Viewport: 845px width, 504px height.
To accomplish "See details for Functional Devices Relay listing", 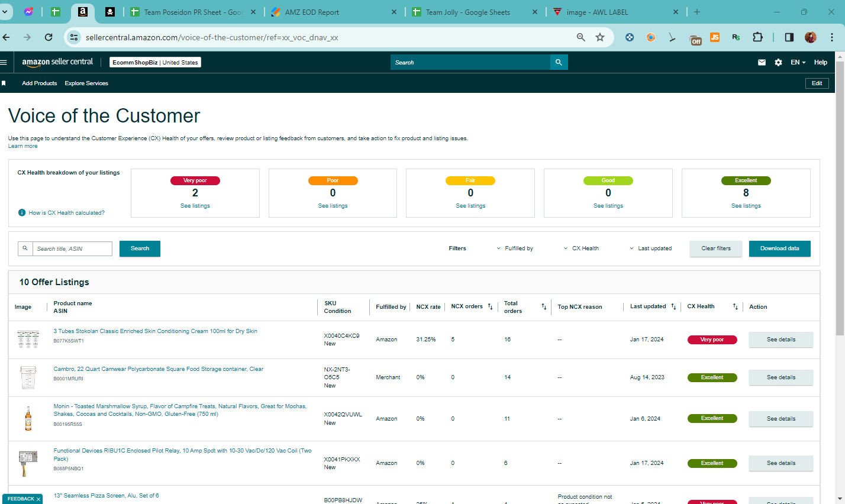I will [x=781, y=463].
